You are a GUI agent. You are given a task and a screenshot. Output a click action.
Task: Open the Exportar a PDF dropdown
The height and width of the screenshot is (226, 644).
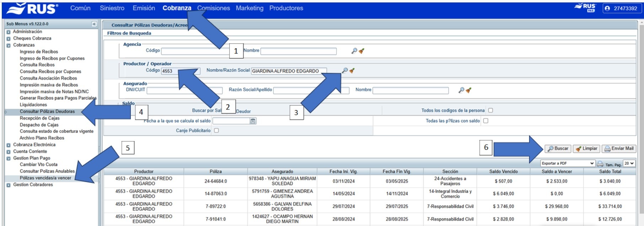tap(567, 163)
